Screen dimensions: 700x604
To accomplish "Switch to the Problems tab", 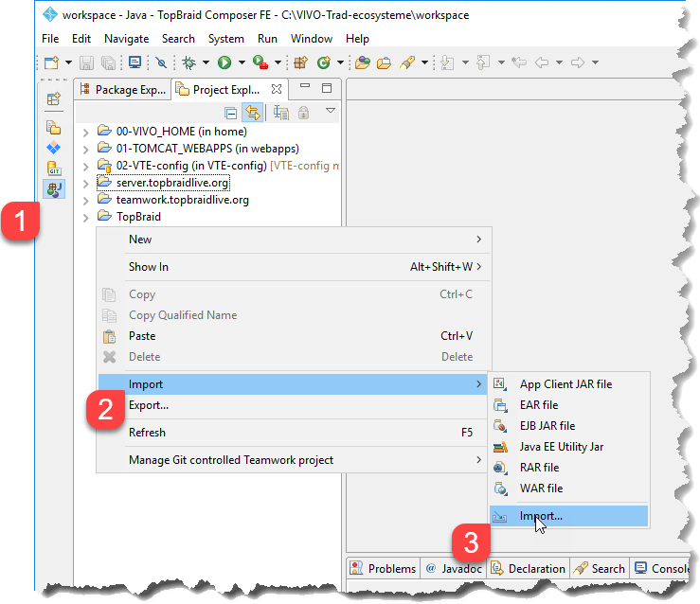I will click(384, 568).
